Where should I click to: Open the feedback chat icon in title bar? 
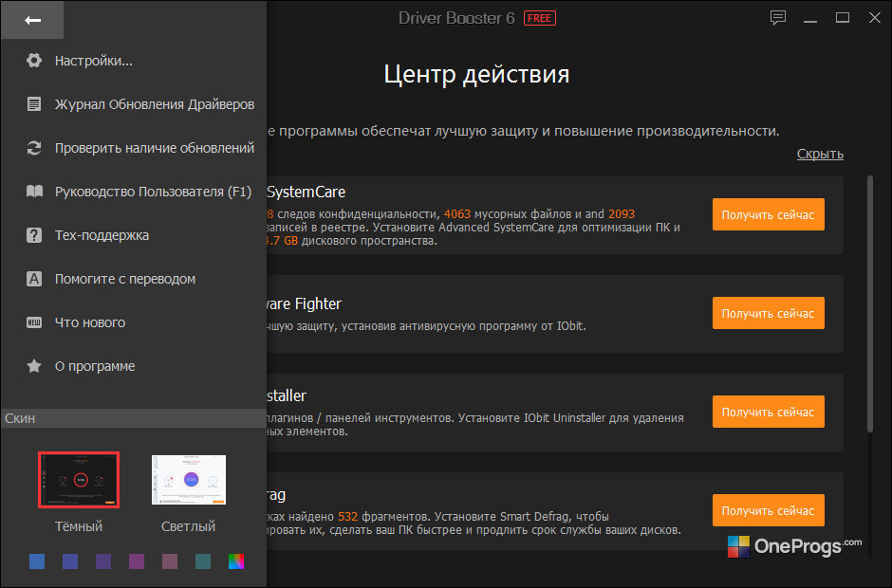[778, 18]
